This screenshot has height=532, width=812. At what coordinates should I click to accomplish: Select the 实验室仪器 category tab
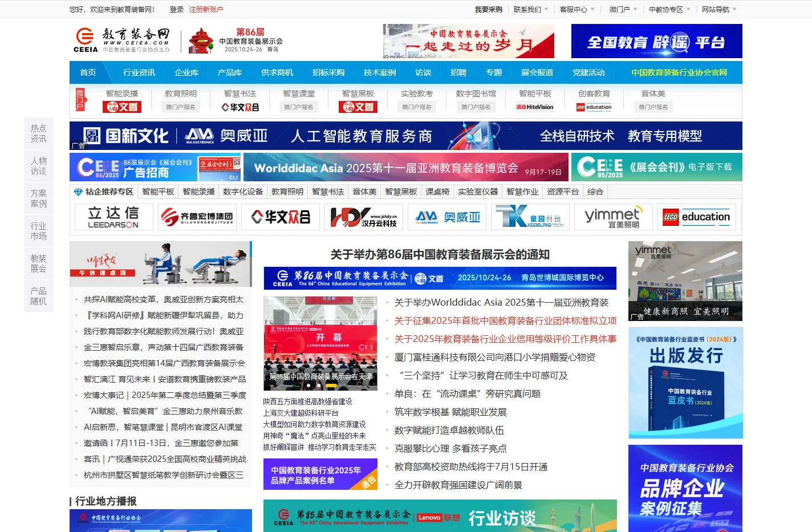pyautogui.click(x=478, y=192)
